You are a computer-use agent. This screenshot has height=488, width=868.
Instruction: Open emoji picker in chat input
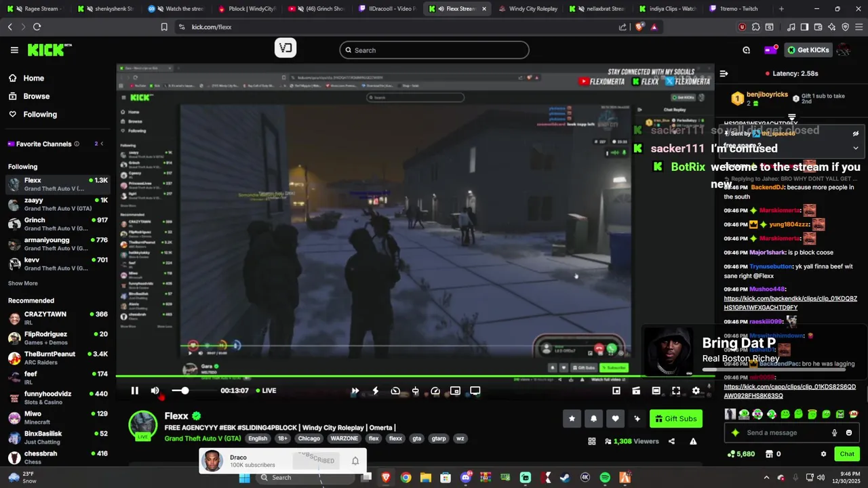pos(849,432)
